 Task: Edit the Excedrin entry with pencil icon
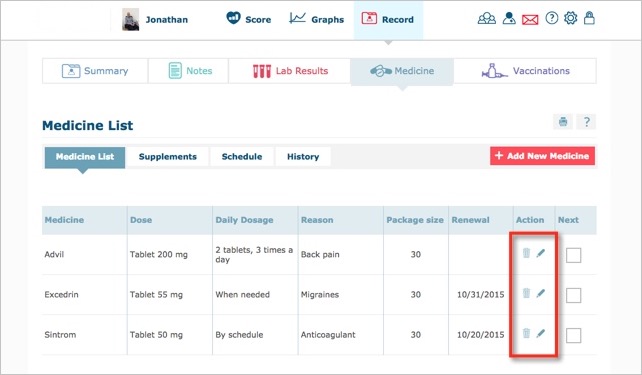pyautogui.click(x=541, y=293)
